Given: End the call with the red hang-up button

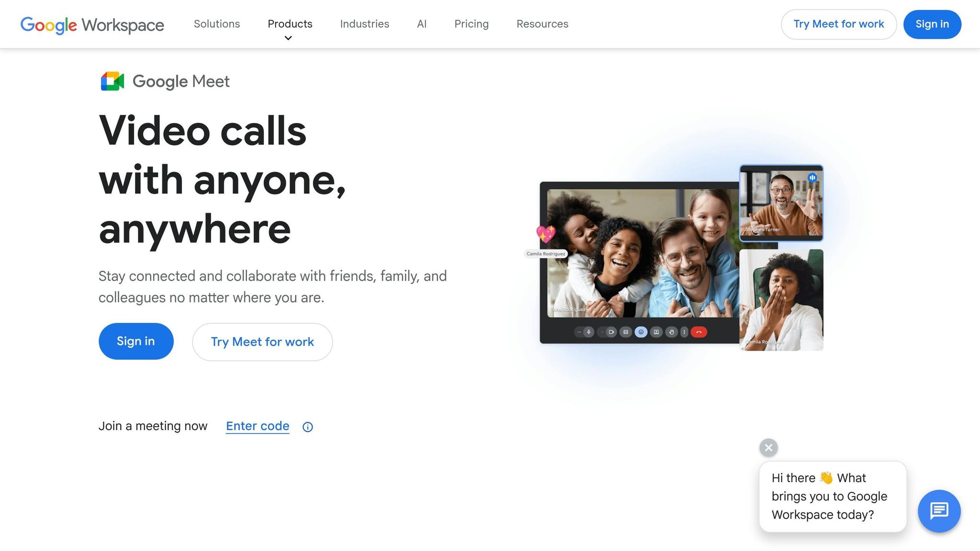Looking at the screenshot, I should (x=700, y=332).
